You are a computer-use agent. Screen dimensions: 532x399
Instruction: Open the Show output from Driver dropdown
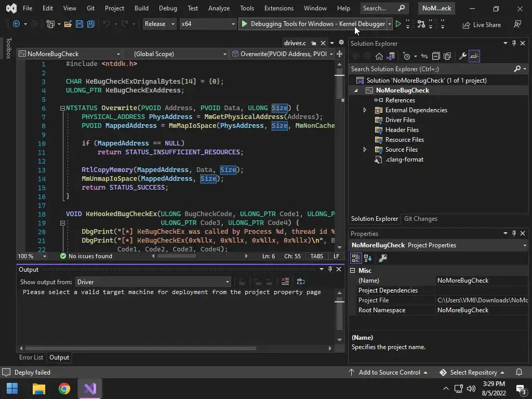coord(153,282)
